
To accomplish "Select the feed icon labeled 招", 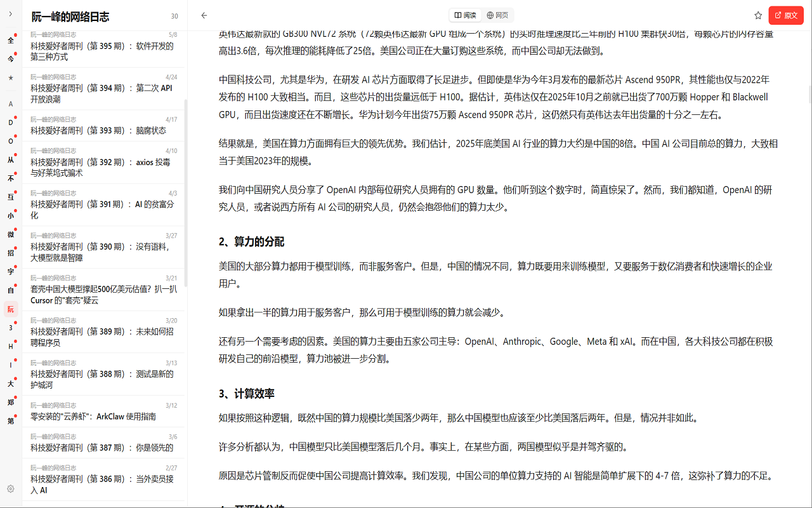I will (11, 253).
